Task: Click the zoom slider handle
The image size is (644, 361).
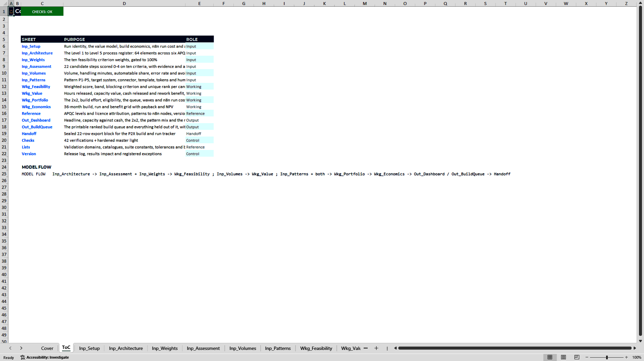Action: tap(607, 357)
